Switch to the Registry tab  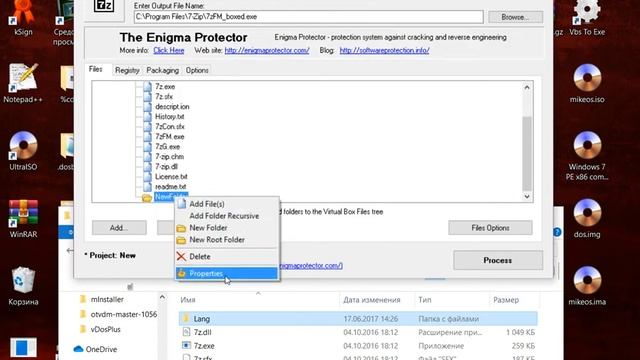127,70
